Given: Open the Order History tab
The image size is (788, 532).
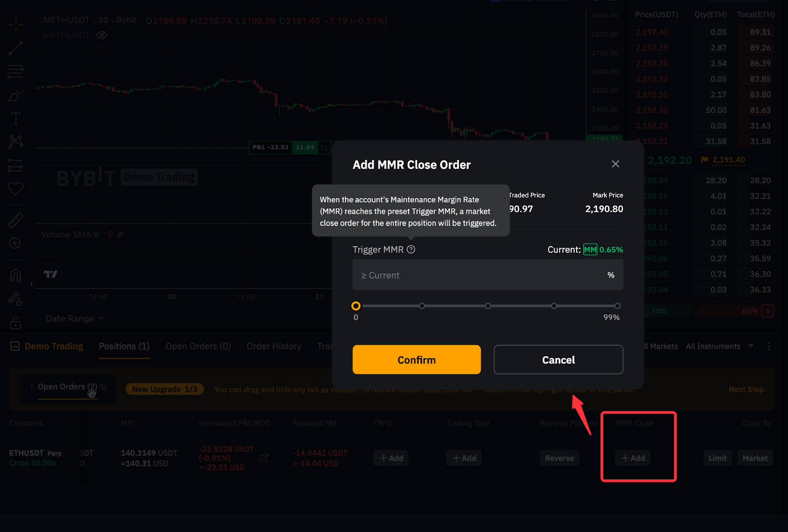Looking at the screenshot, I should (x=274, y=346).
